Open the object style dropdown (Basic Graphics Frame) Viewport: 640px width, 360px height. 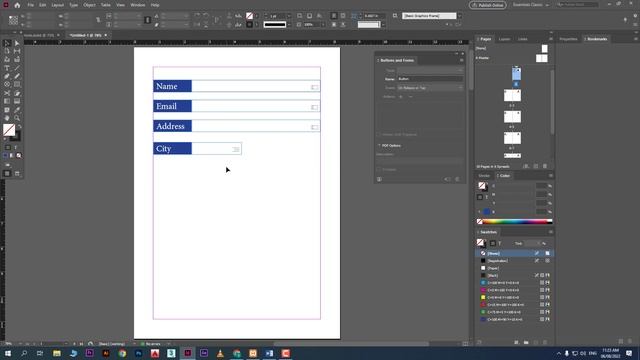460,16
